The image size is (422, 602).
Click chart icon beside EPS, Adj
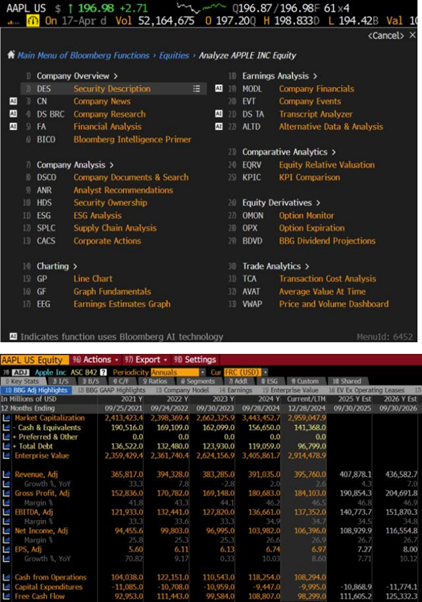point(6,549)
